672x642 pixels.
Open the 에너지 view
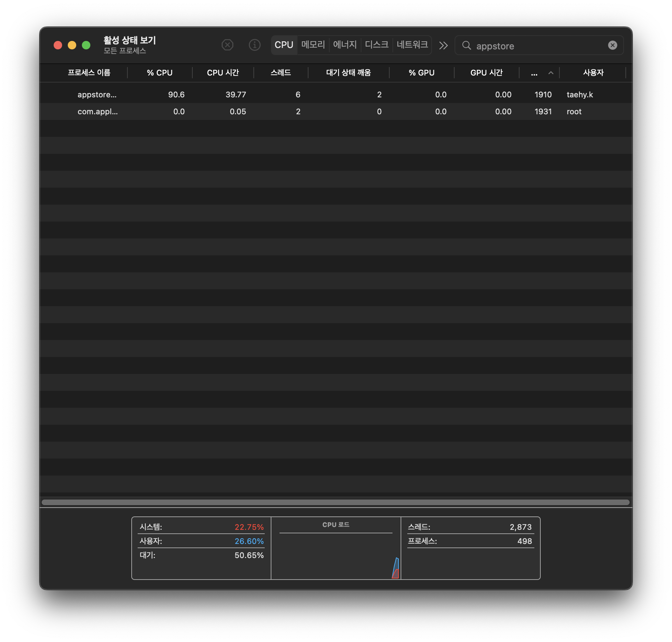tap(344, 45)
